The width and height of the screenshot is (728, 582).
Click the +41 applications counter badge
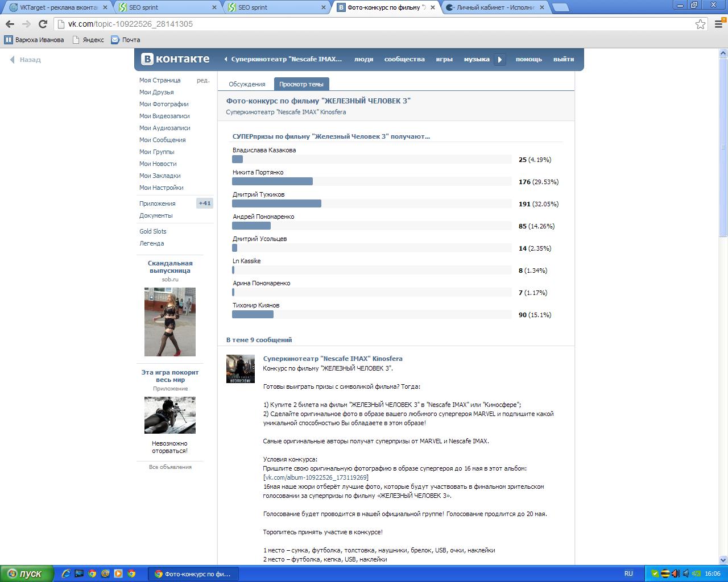[x=205, y=203]
